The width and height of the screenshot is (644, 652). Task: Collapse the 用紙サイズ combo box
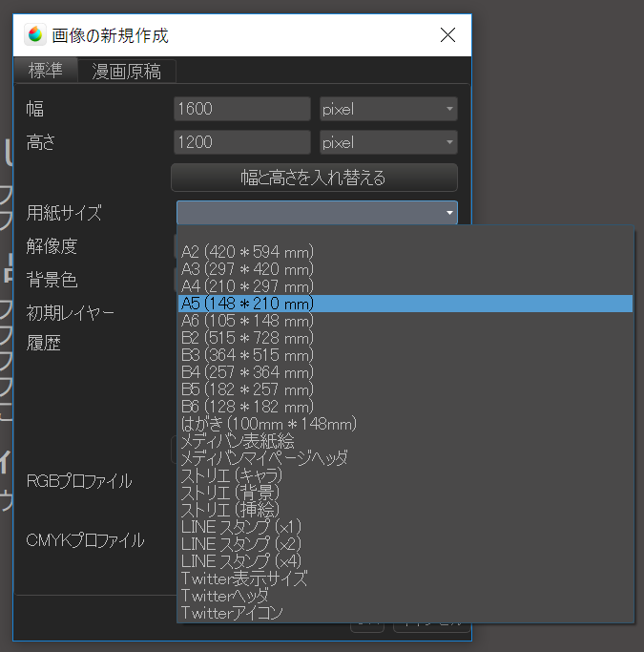317,213
